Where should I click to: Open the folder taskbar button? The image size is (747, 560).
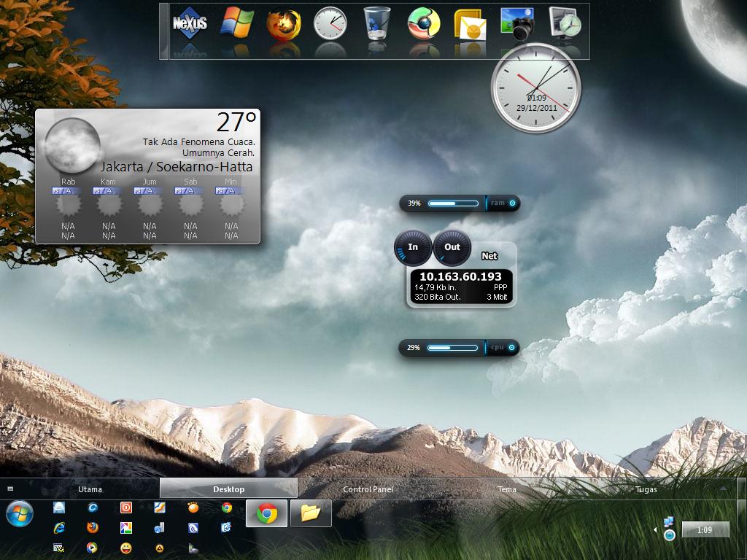pyautogui.click(x=311, y=513)
